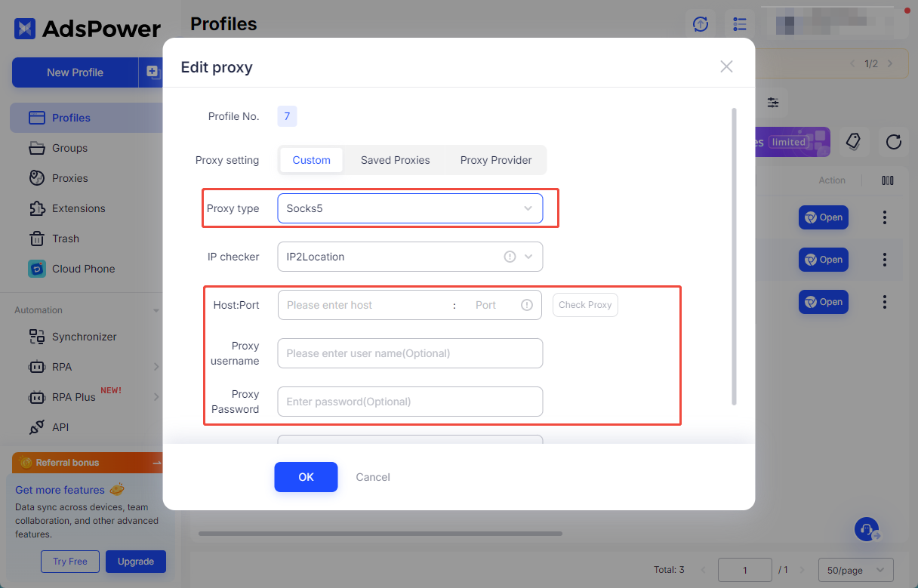Image resolution: width=918 pixels, height=588 pixels.
Task: Select the Proxy Provider tab
Action: [x=496, y=160]
